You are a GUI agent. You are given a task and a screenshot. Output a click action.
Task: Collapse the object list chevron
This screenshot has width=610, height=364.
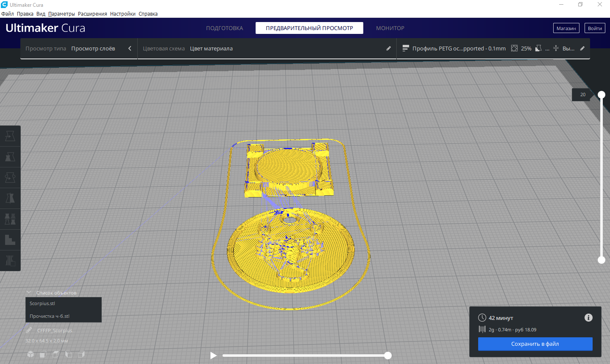(x=29, y=292)
